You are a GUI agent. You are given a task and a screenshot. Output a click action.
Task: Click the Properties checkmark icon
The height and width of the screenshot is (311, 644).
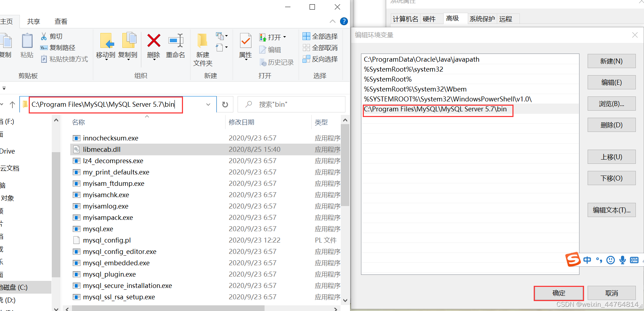[245, 41]
